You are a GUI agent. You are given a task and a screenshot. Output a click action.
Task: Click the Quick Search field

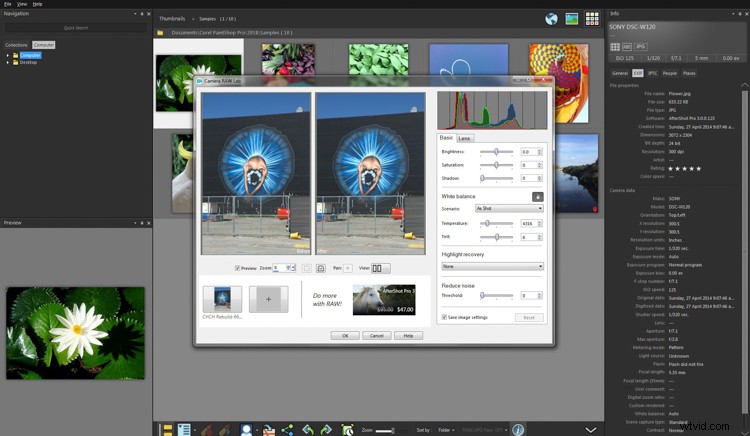coord(76,28)
